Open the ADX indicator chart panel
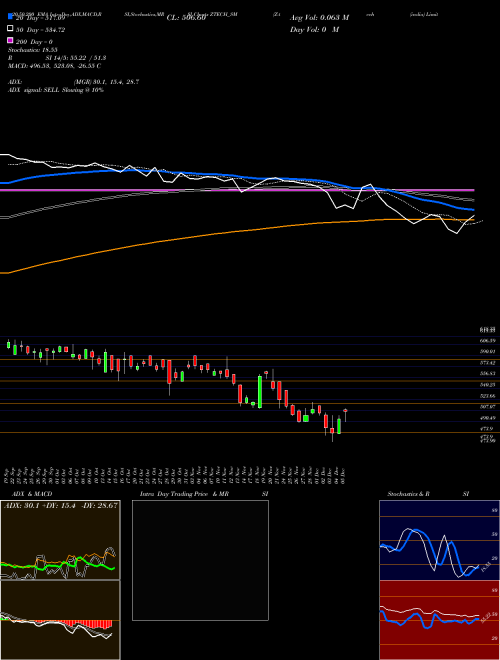 point(60,540)
